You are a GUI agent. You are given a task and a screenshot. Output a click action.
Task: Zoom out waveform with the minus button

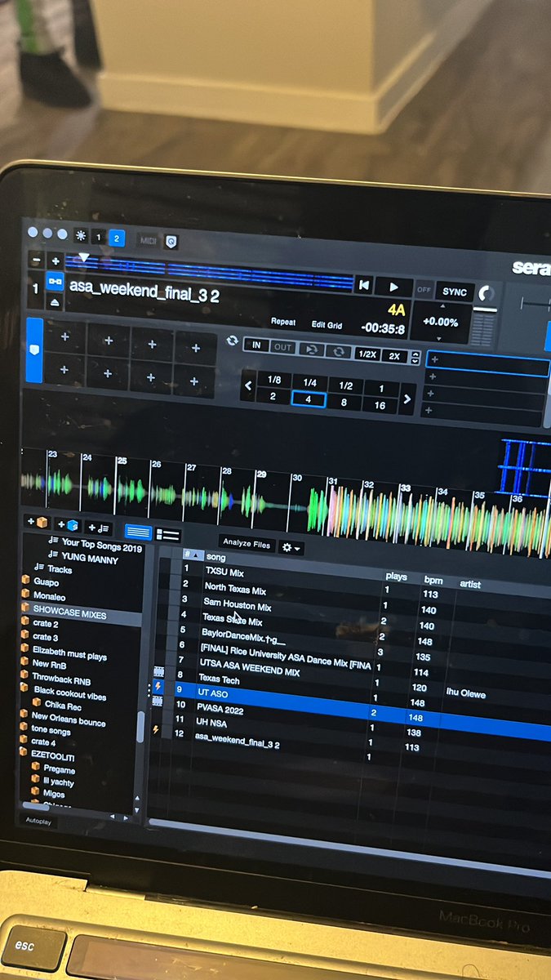click(36, 261)
